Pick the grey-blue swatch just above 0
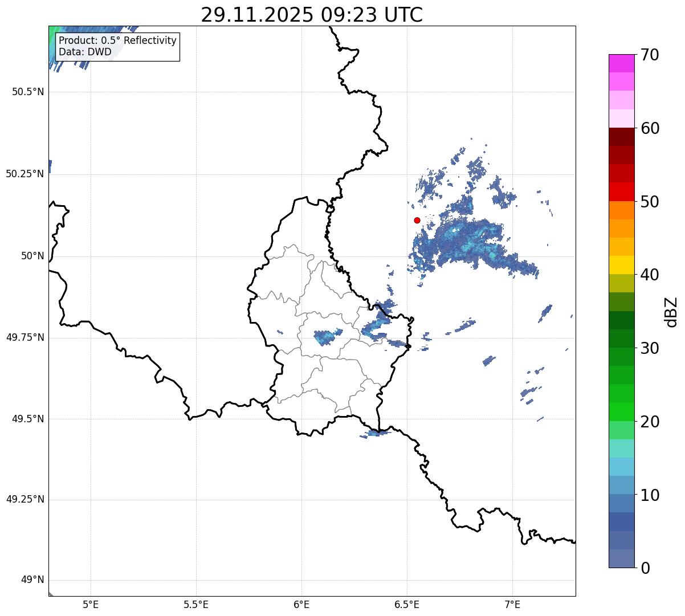The width and height of the screenshot is (685, 616). (621, 558)
